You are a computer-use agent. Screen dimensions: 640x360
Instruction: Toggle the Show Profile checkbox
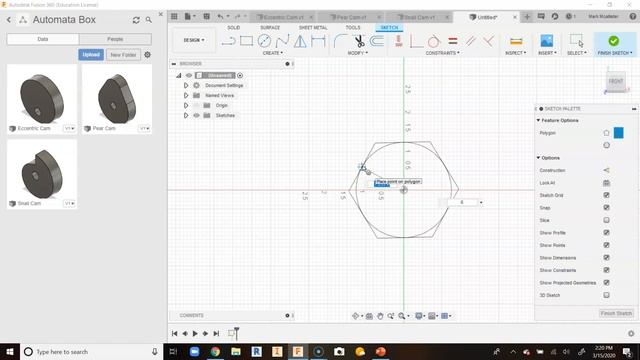(607, 233)
